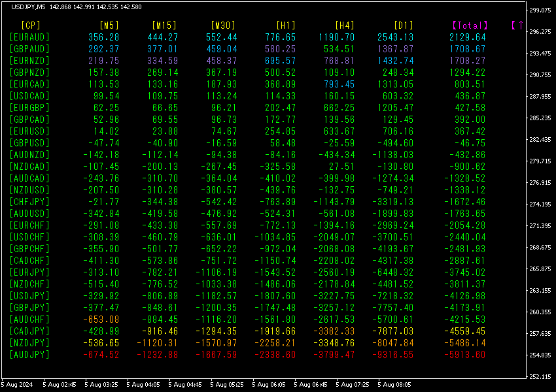Click the NZDJPY H1 value -2258.21

click(x=275, y=342)
